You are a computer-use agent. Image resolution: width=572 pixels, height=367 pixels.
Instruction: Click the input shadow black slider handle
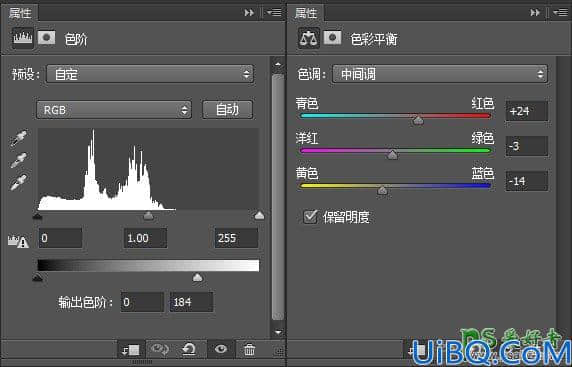pos(37,217)
